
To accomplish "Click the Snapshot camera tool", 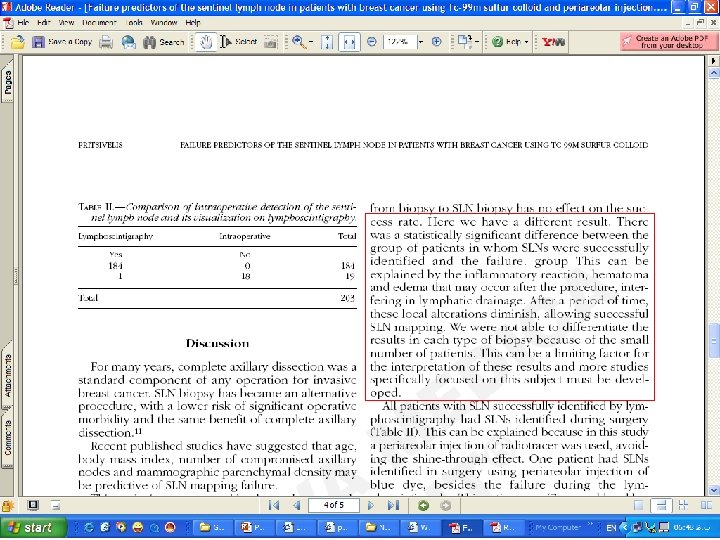I will click(270, 42).
